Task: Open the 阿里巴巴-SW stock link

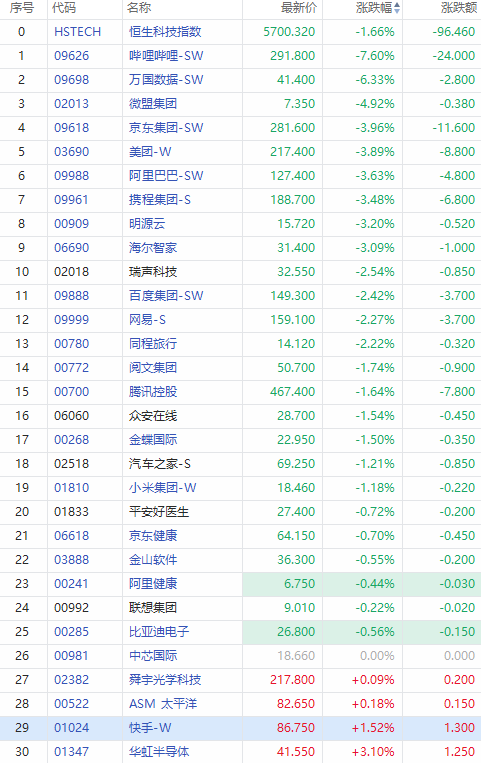Action: tap(166, 176)
